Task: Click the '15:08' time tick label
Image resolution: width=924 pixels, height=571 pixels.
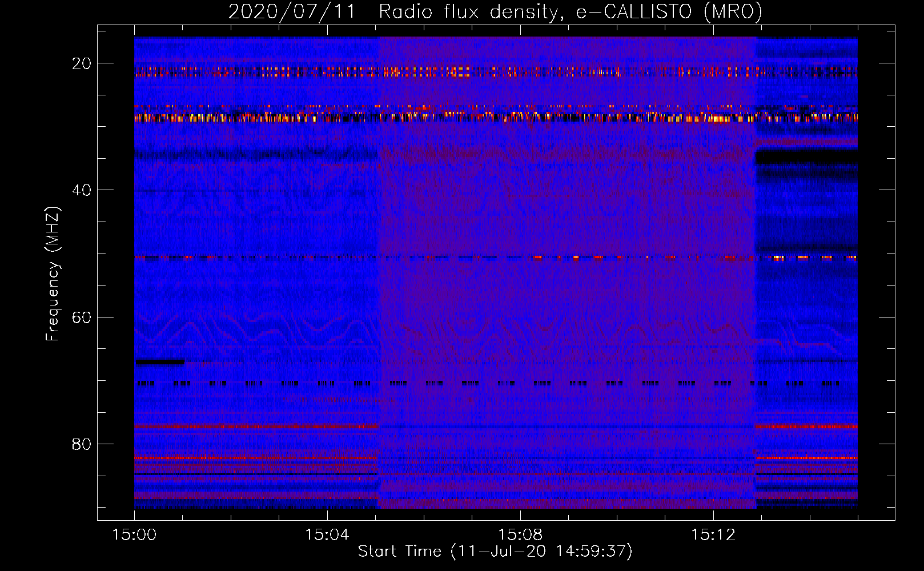Action: (x=520, y=535)
